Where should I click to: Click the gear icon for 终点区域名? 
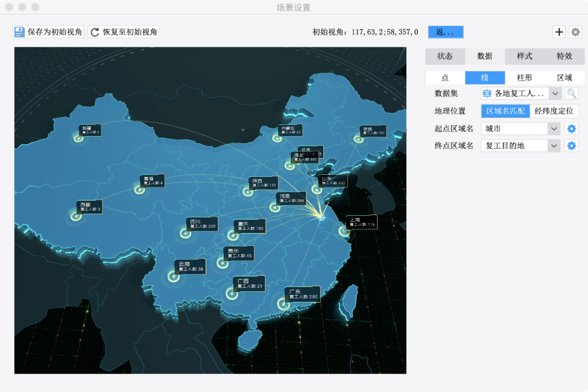(x=572, y=145)
